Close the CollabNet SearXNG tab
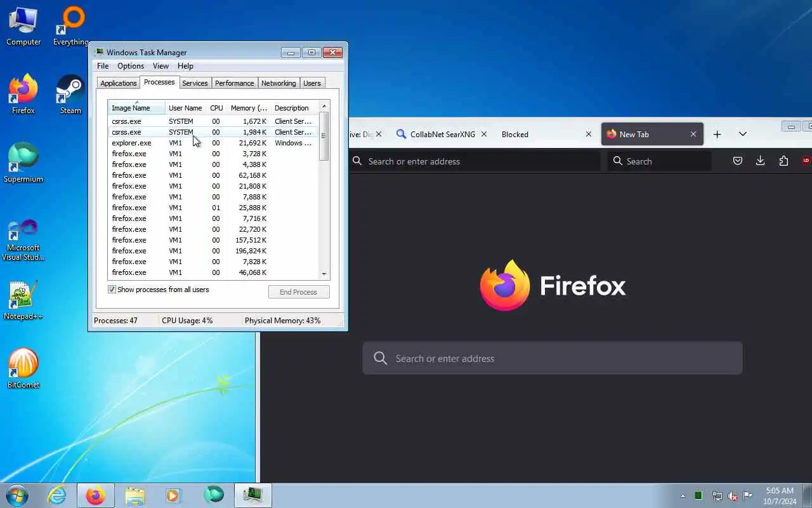The width and height of the screenshot is (812, 508). click(484, 134)
